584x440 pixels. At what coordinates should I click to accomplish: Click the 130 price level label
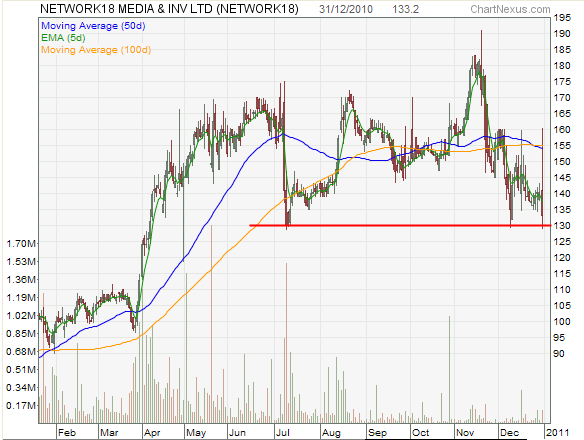coord(562,225)
